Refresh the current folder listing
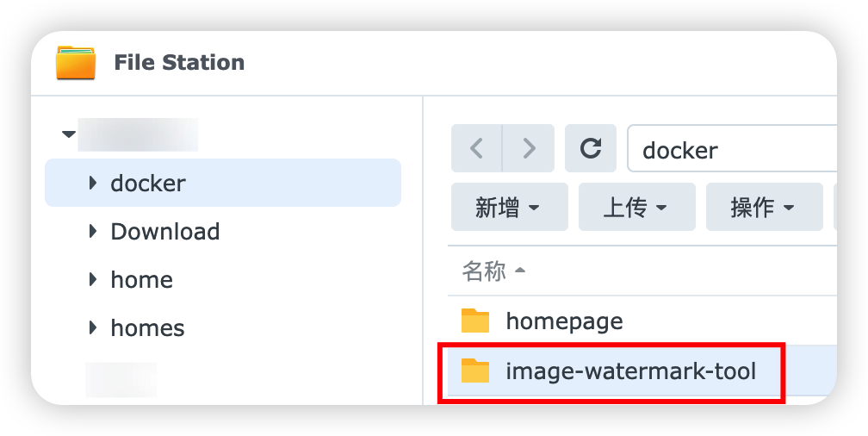 coord(590,149)
